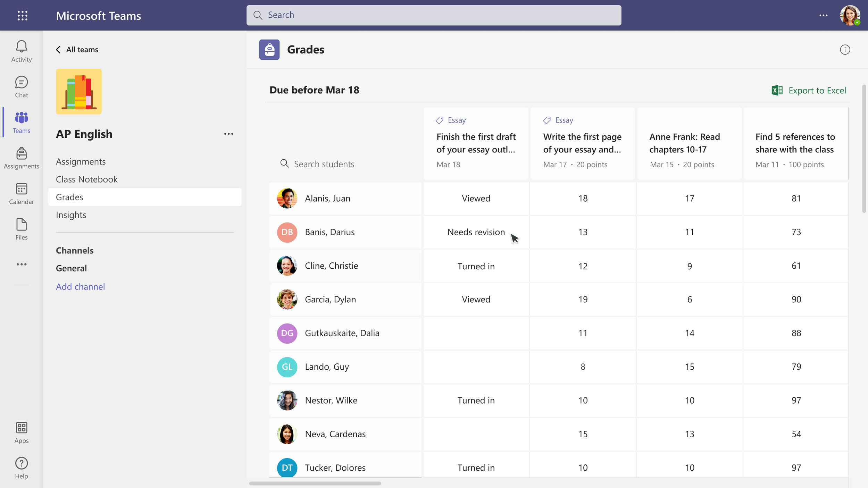Open settings and more ellipsis in title bar
Screen dimensions: 868x488
click(x=823, y=15)
